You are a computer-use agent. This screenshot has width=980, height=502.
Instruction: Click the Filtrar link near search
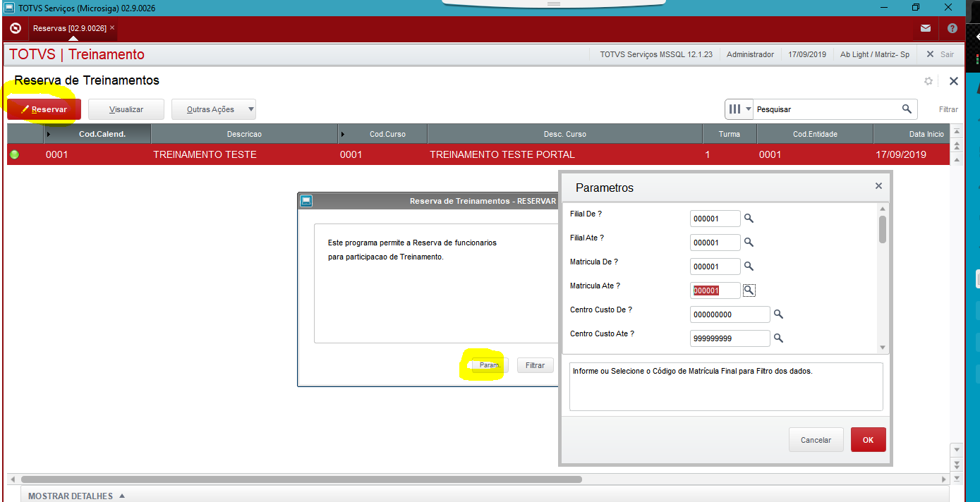click(x=948, y=109)
